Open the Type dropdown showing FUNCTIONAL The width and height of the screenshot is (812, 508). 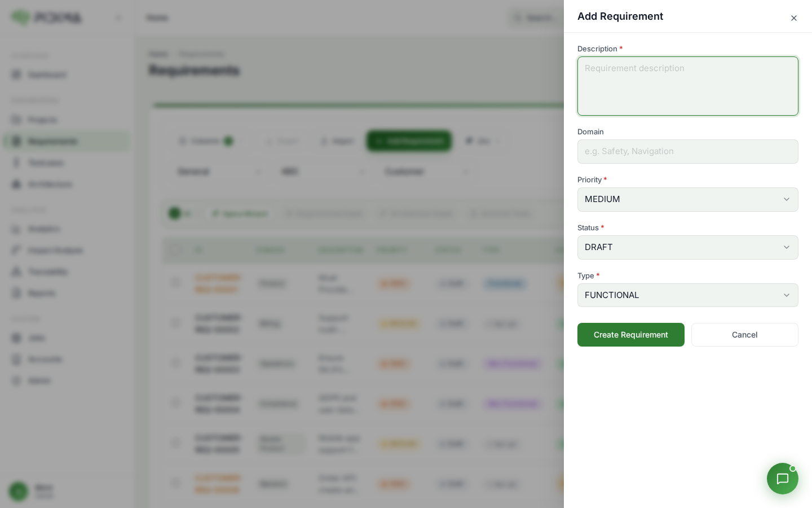688,295
